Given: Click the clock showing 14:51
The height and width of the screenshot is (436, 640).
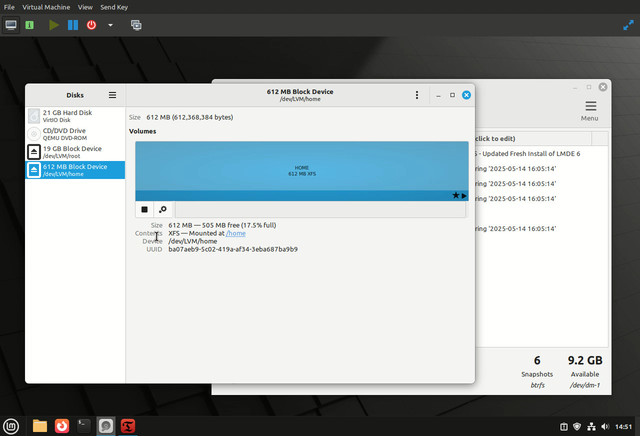Looking at the screenshot, I should [x=623, y=427].
